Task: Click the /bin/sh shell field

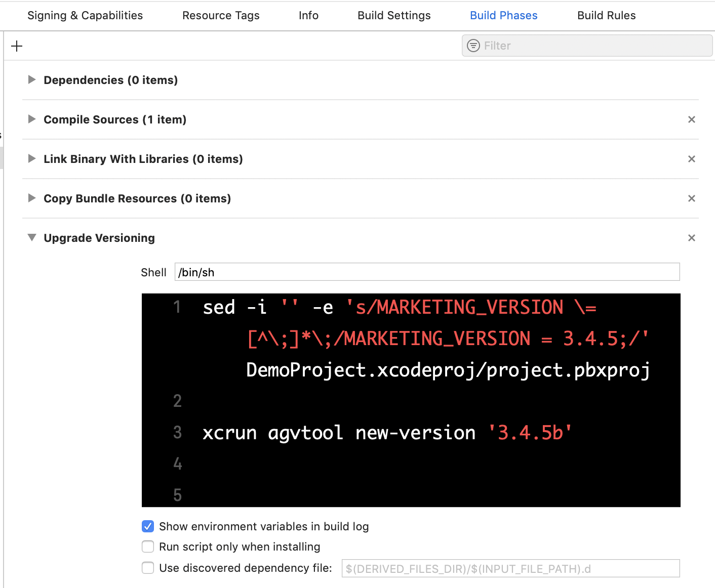Action: pyautogui.click(x=426, y=272)
